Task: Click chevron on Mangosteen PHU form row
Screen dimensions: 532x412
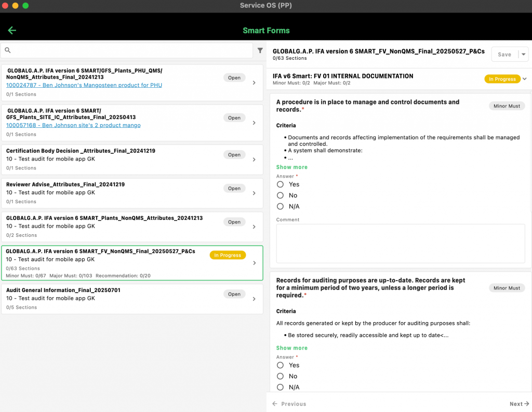Action: click(254, 83)
